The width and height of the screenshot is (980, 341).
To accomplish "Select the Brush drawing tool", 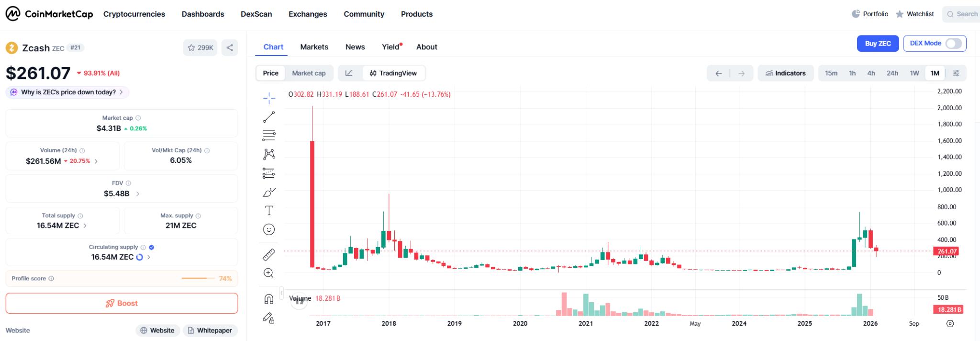I will tap(269, 192).
